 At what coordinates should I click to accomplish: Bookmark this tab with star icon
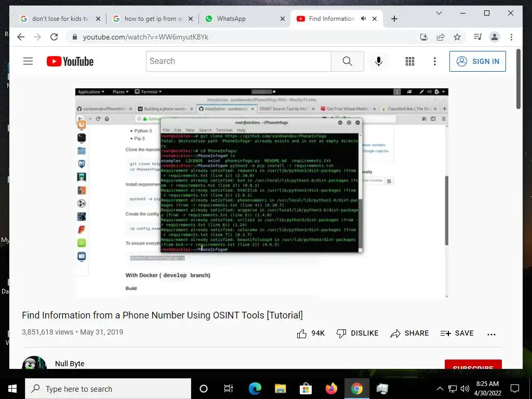457,37
